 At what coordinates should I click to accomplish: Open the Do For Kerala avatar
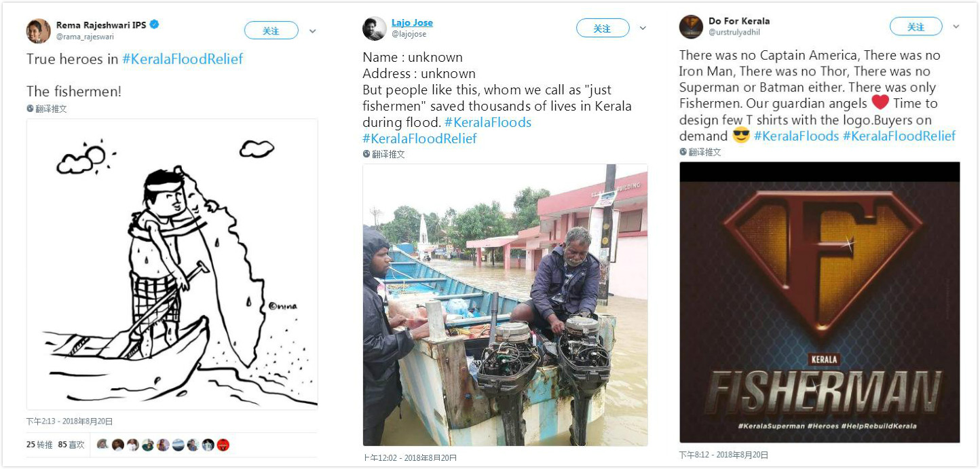[691, 26]
